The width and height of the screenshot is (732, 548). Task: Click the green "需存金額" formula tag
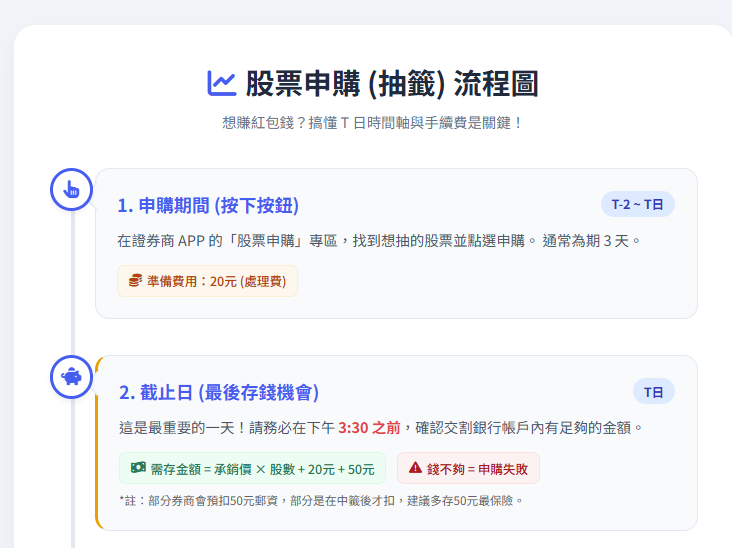pos(252,468)
